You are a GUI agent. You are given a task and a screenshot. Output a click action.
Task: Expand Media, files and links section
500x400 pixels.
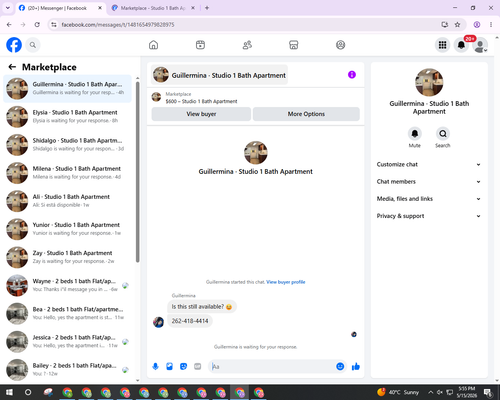[x=429, y=199]
